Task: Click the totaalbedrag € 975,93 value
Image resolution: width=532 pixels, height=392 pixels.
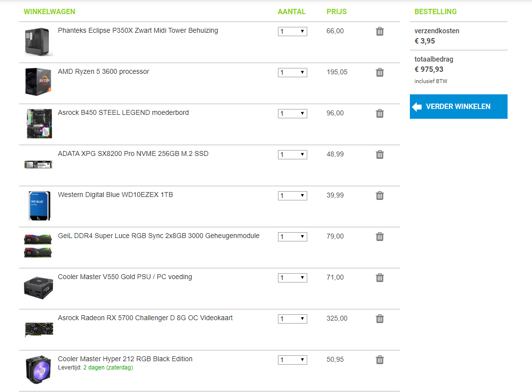Action: 429,69
